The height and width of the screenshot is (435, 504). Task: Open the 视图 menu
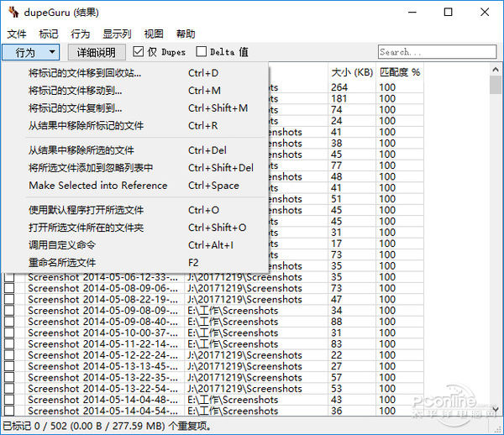pos(154,34)
